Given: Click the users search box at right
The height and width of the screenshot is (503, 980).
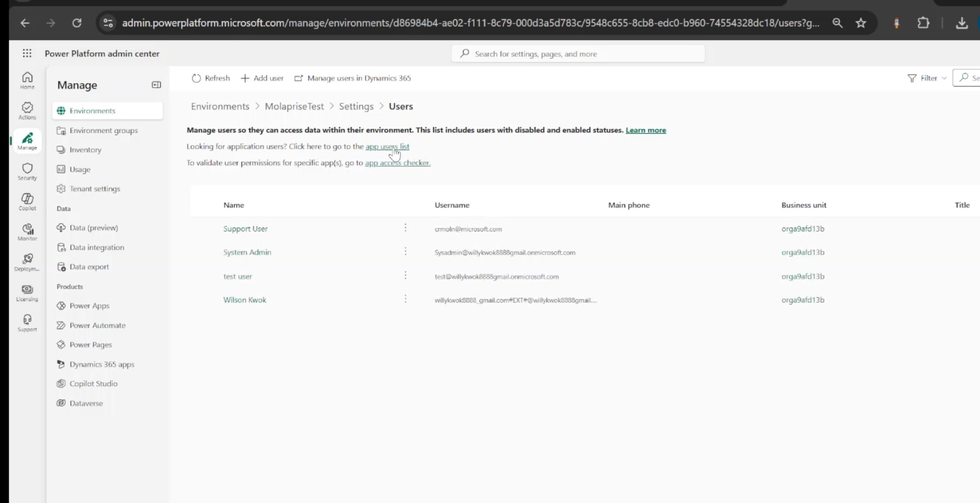Looking at the screenshot, I should click(x=967, y=78).
